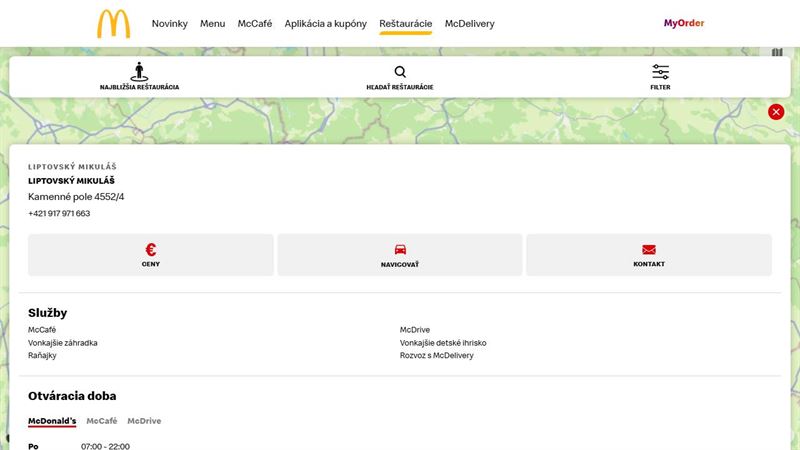Click the Vonkajšie detské ihrisko service text
The image size is (800, 450).
pos(443,343)
